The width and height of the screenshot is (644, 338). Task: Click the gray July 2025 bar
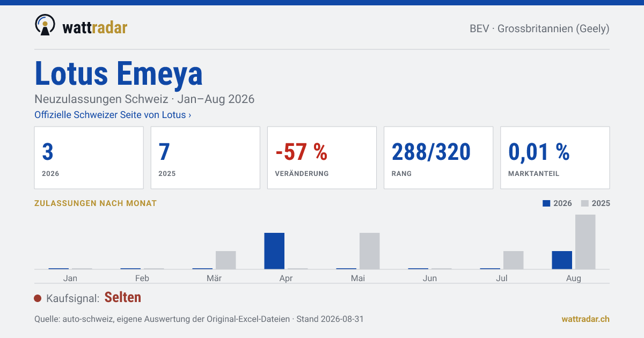pos(514,260)
